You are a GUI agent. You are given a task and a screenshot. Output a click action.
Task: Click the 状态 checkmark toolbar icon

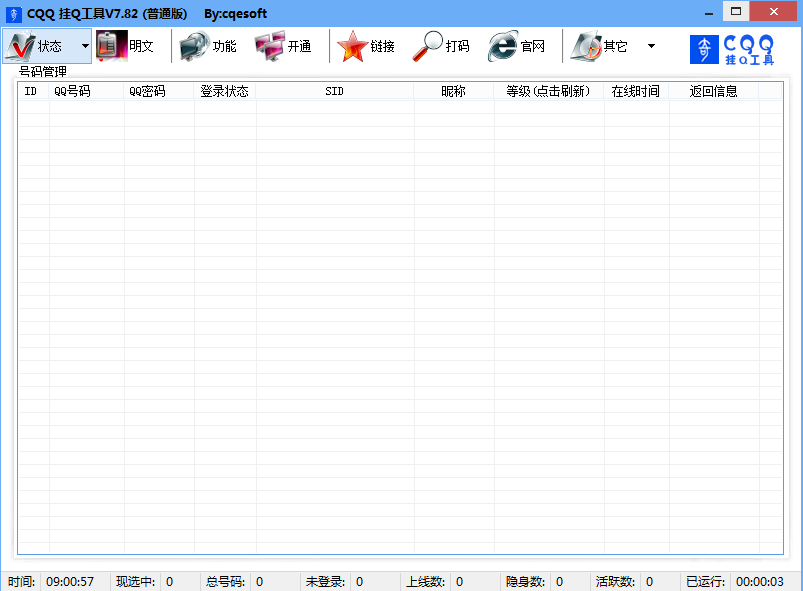pyautogui.click(x=21, y=46)
